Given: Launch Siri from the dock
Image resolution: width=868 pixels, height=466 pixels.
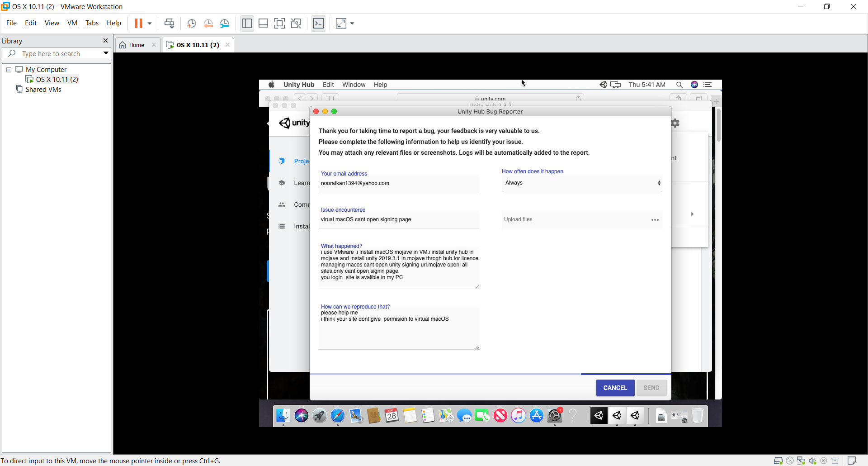Looking at the screenshot, I should (x=302, y=415).
